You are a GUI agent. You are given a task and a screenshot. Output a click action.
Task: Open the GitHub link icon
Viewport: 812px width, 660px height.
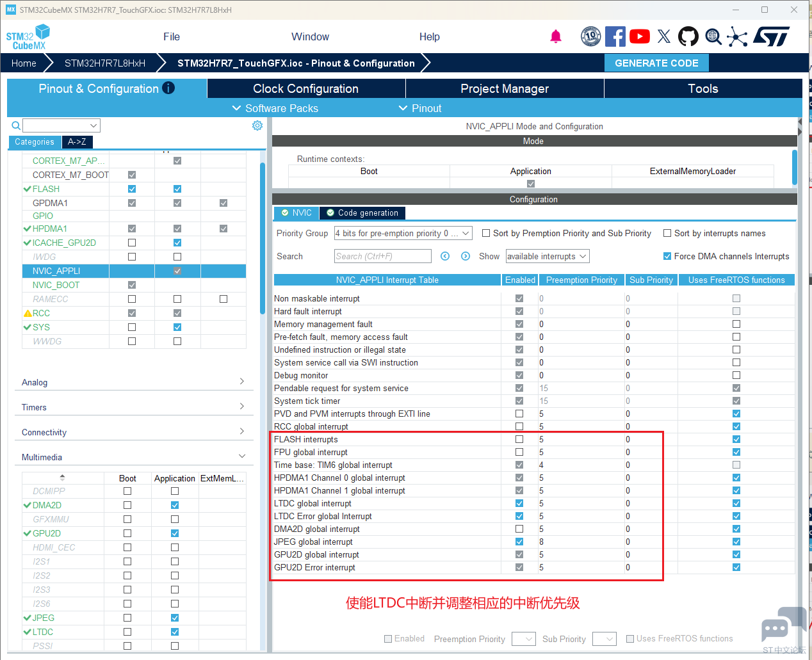tap(688, 36)
